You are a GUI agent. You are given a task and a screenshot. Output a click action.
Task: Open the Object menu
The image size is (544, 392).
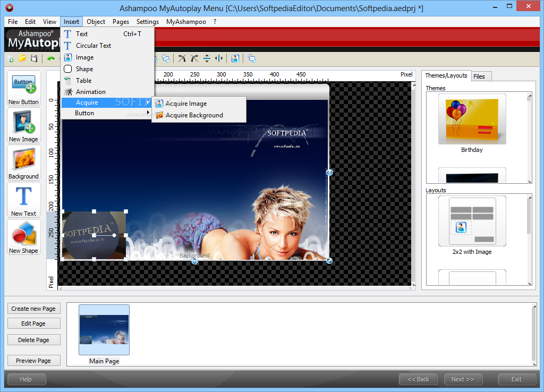coord(96,21)
